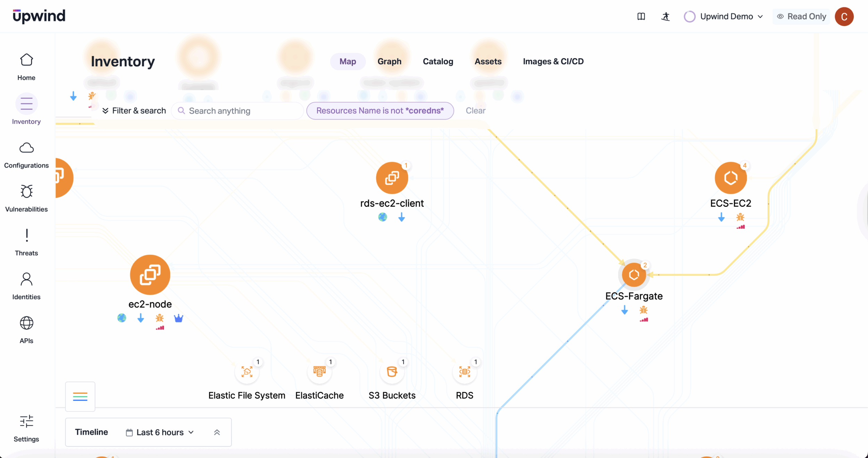Open the Last 6 hours time range dropdown
This screenshot has height=458, width=868.
pos(160,432)
